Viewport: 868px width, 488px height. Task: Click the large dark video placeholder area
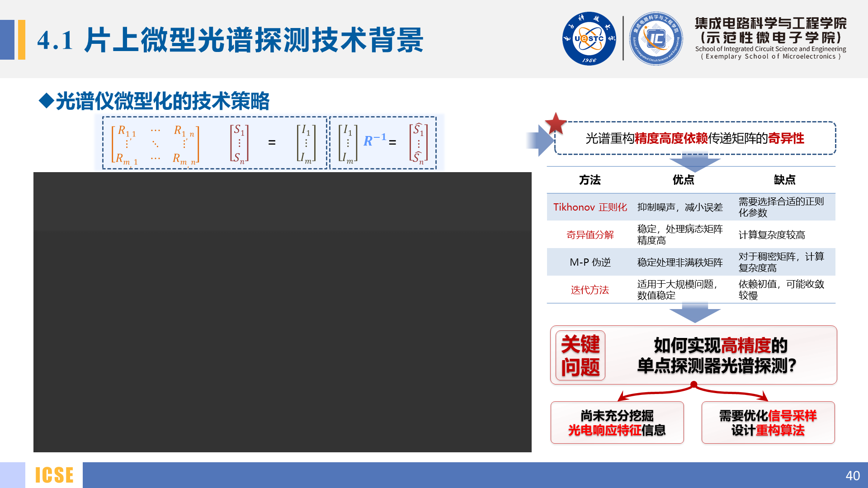click(283, 312)
